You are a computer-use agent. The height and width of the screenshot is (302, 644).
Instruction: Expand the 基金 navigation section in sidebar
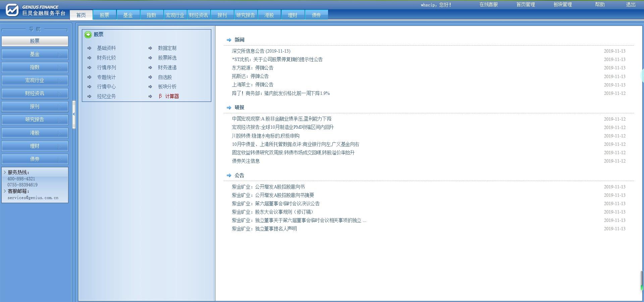[x=35, y=54]
